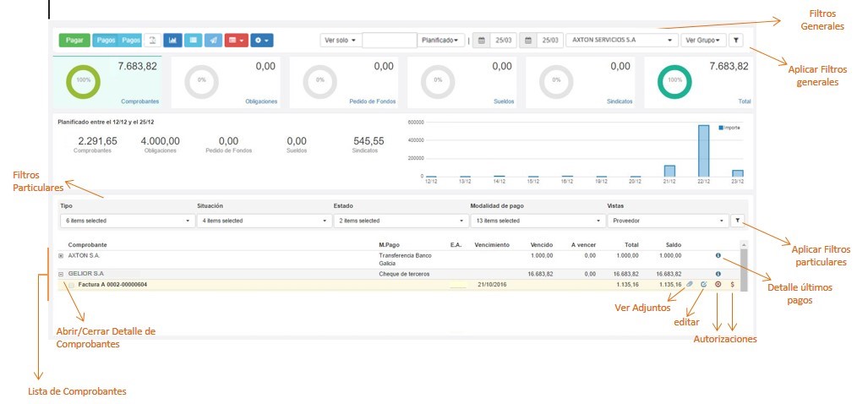Screen dimensions: 868x404
Task: Open the AXTON SERVICIOS S.A company dropdown
Action: click(x=622, y=40)
